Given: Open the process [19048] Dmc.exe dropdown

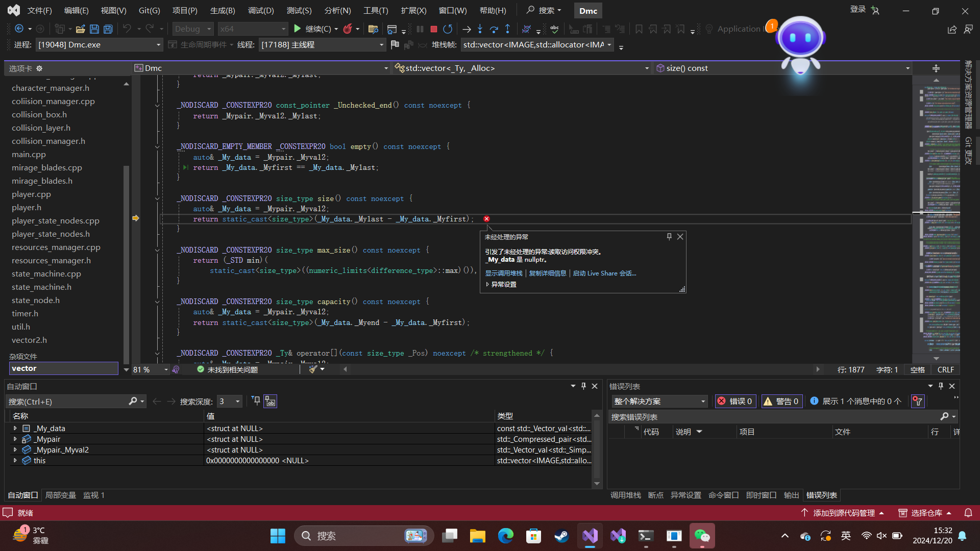Looking at the screenshot, I should [x=99, y=45].
